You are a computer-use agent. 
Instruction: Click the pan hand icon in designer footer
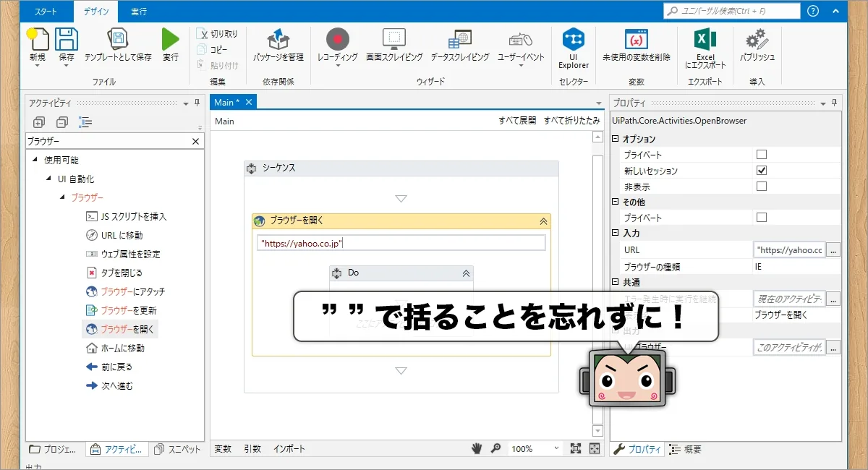tap(477, 449)
